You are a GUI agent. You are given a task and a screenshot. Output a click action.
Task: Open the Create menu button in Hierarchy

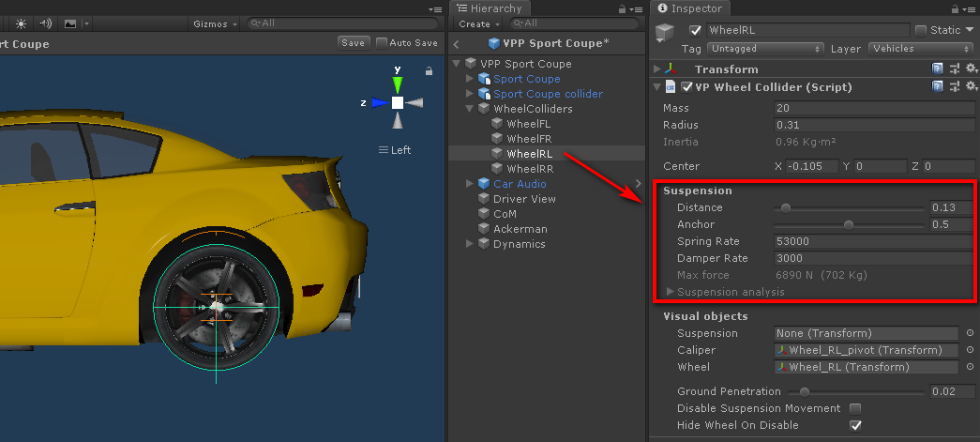478,23
